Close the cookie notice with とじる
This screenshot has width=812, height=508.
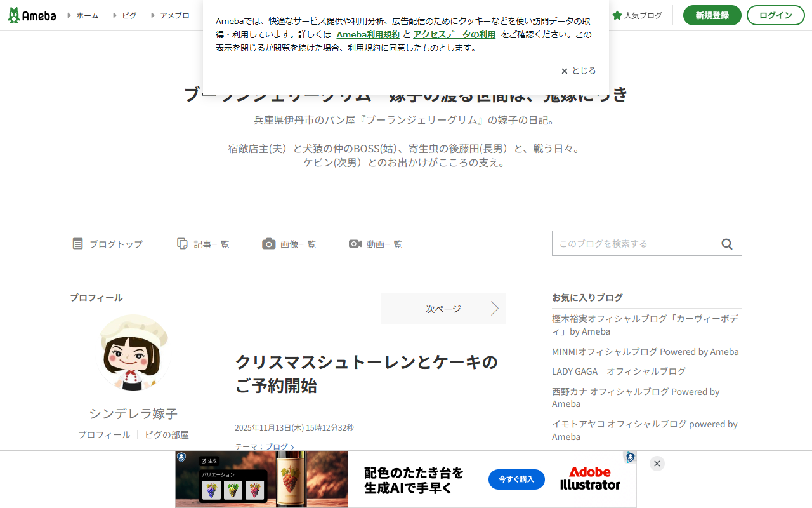pyautogui.click(x=579, y=70)
